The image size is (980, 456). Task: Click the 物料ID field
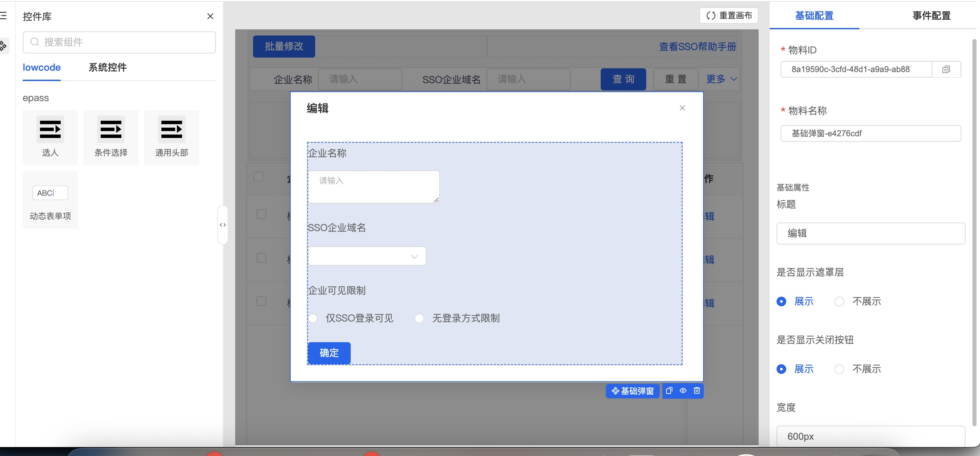pyautogui.click(x=856, y=69)
